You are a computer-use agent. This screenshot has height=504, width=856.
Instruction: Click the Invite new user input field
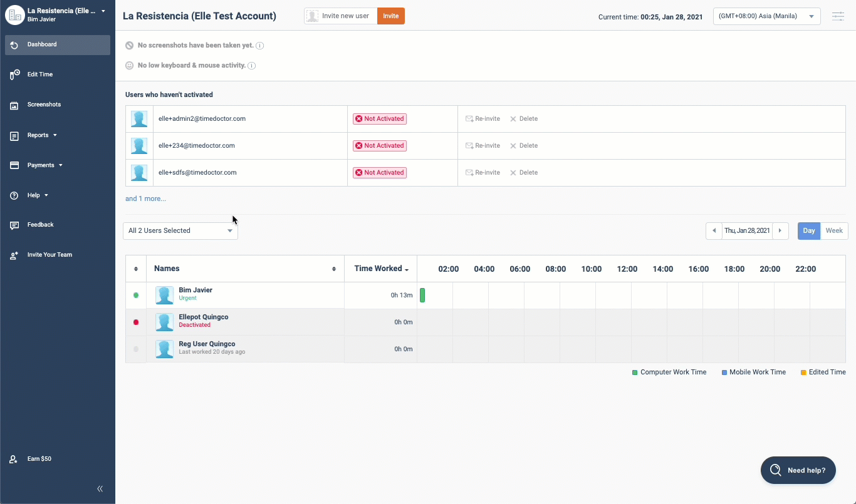coord(346,16)
